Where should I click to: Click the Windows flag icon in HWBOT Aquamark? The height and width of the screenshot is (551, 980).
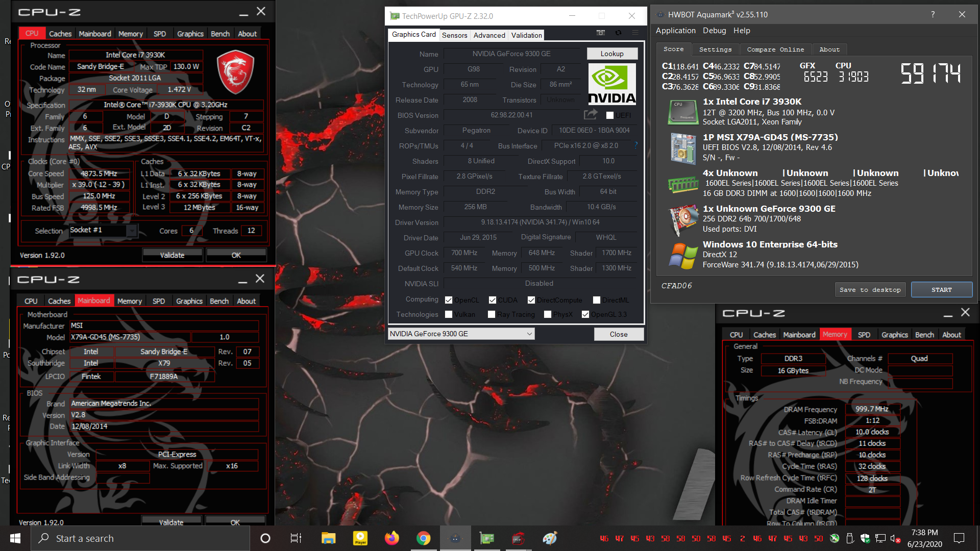pos(683,256)
